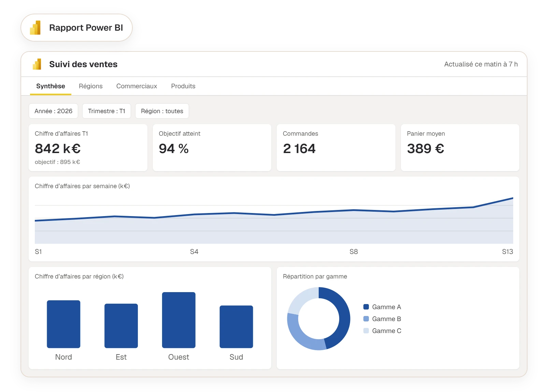Click the Gamme A legend swatch
Viewport: 548px width, 392px height.
point(366,307)
